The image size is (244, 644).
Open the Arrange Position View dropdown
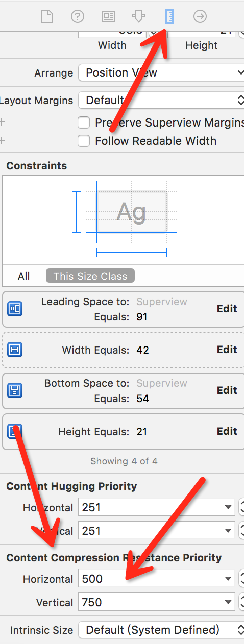(161, 72)
